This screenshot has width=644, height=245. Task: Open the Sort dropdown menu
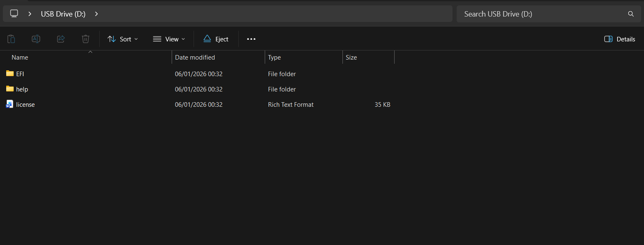(122, 39)
